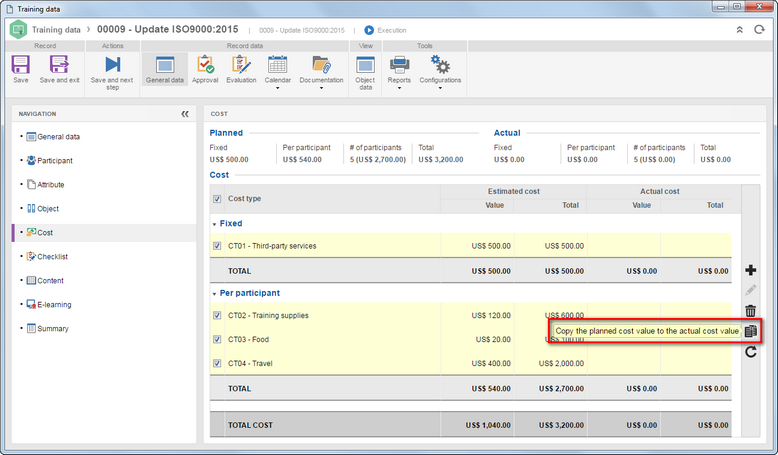Uncheck CT02 - Training supplies checkbox
Screen dimensions: 778x455
217,315
